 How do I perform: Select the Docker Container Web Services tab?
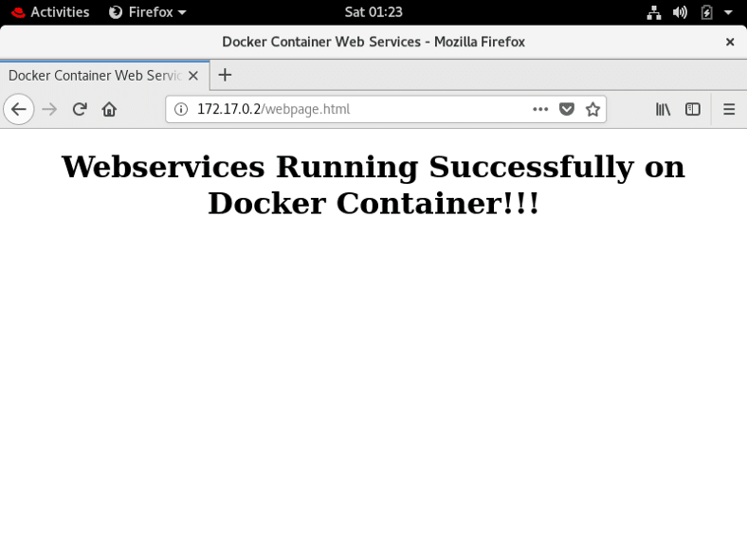(104, 75)
